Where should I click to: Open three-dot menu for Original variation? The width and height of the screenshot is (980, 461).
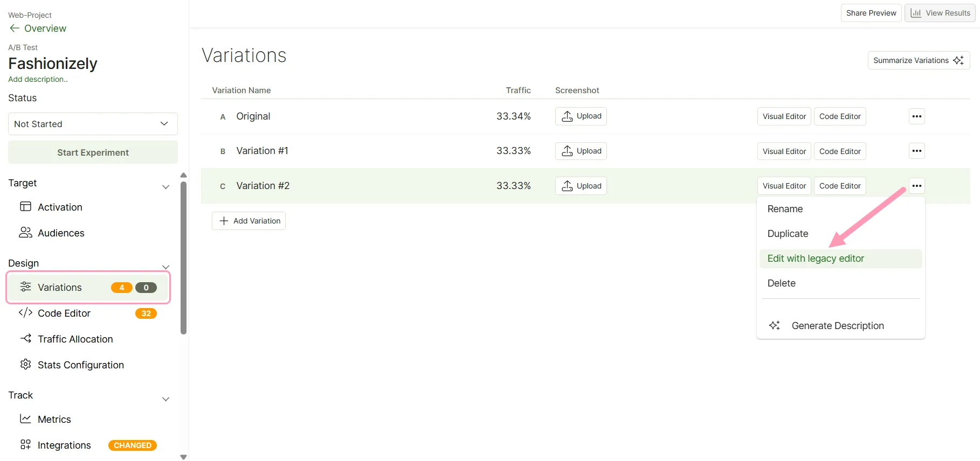(916, 116)
